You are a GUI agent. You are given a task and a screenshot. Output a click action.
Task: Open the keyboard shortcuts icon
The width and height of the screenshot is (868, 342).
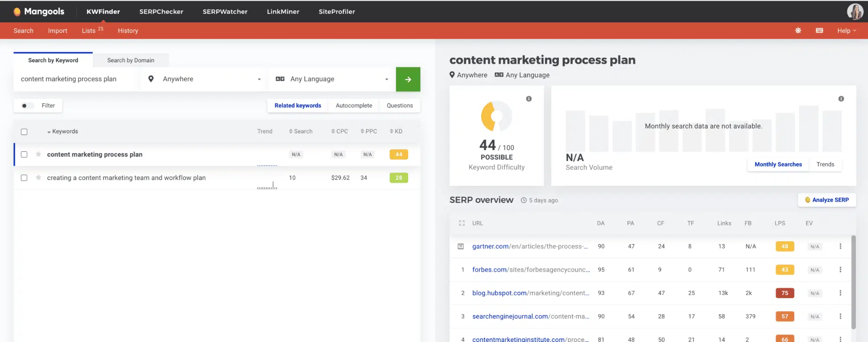point(819,30)
